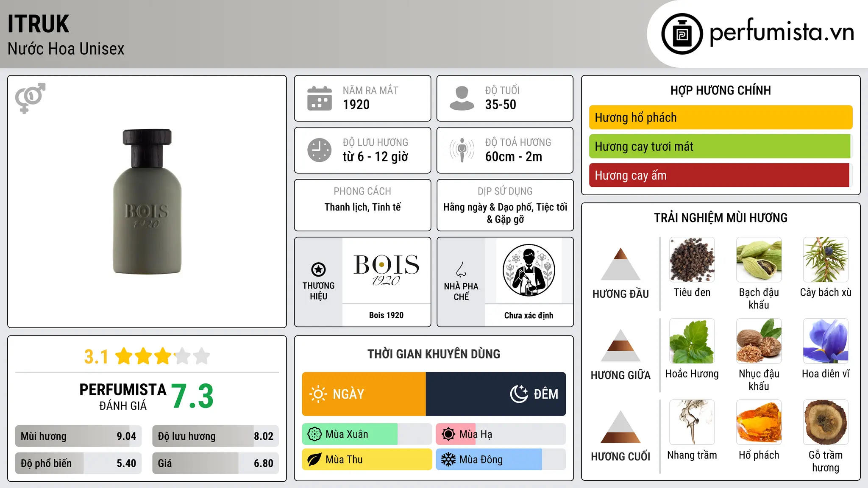Click the Mùi hương 9.04 score bar
868x488 pixels.
coord(78,436)
